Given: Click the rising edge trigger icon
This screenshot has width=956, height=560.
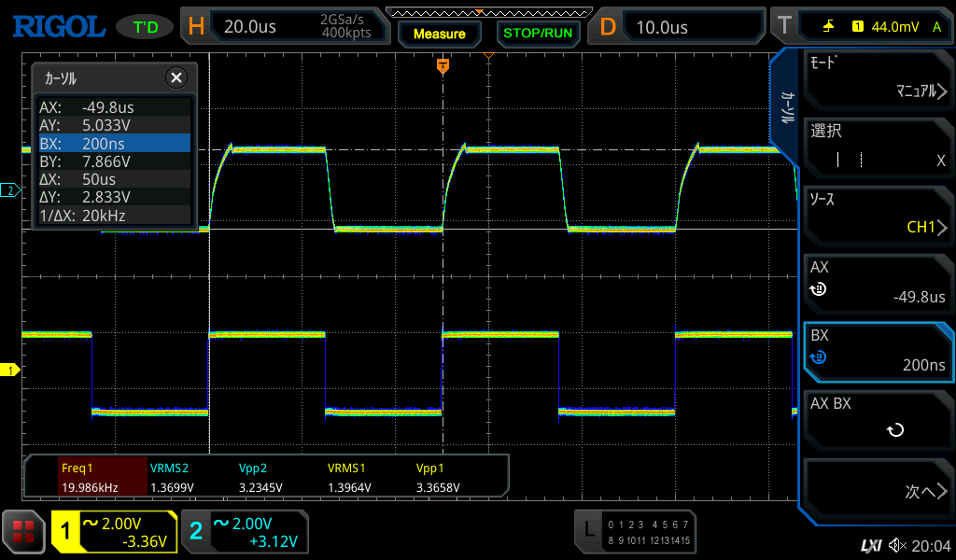Looking at the screenshot, I should [828, 26].
